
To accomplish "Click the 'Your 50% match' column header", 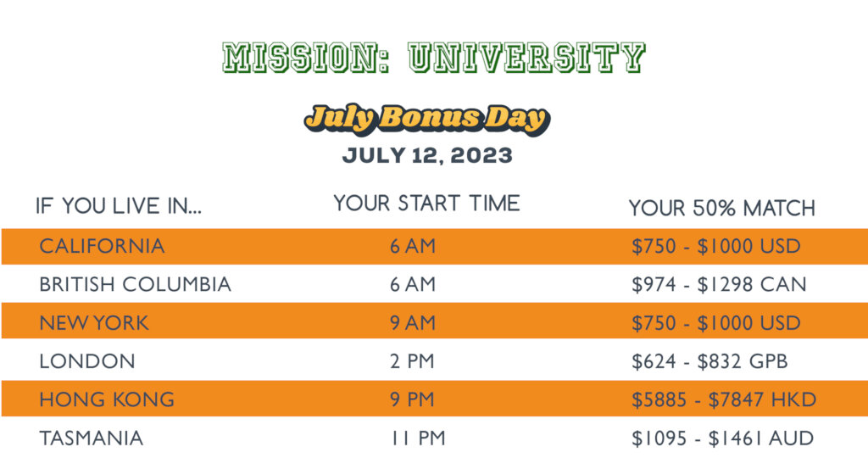I will 722,208.
